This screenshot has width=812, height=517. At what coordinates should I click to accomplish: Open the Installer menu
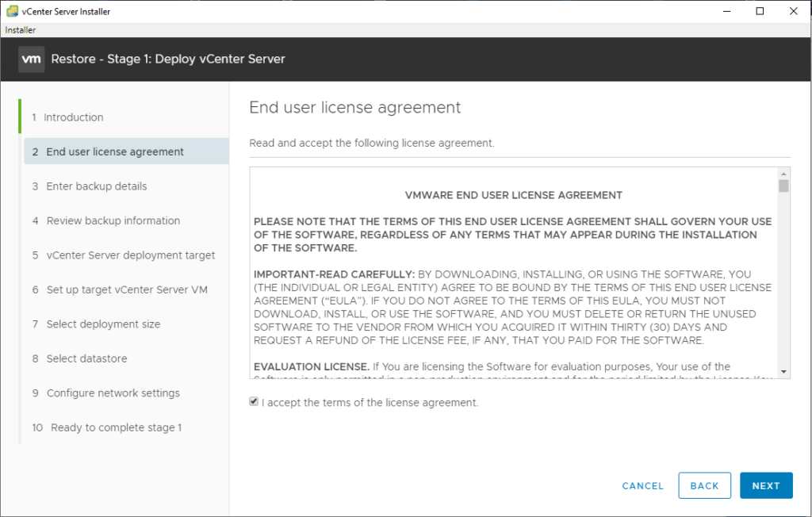coord(20,30)
